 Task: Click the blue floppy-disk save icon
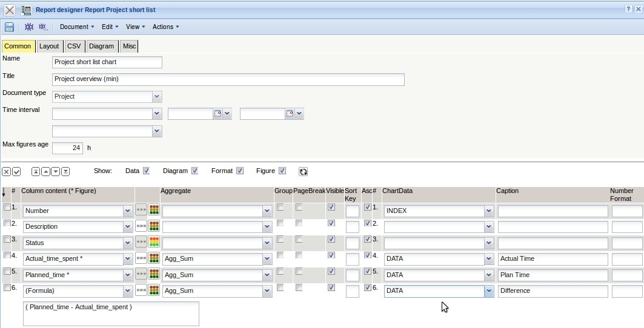9,27
